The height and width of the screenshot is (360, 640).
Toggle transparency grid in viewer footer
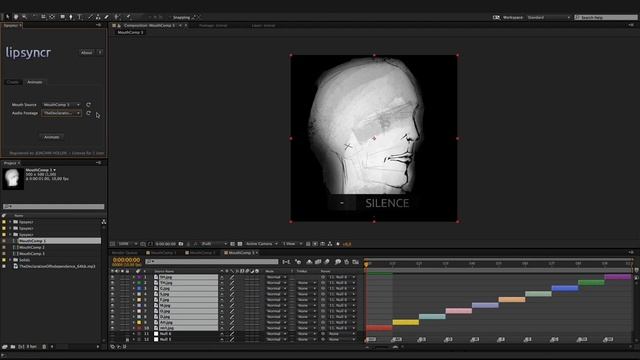point(240,244)
